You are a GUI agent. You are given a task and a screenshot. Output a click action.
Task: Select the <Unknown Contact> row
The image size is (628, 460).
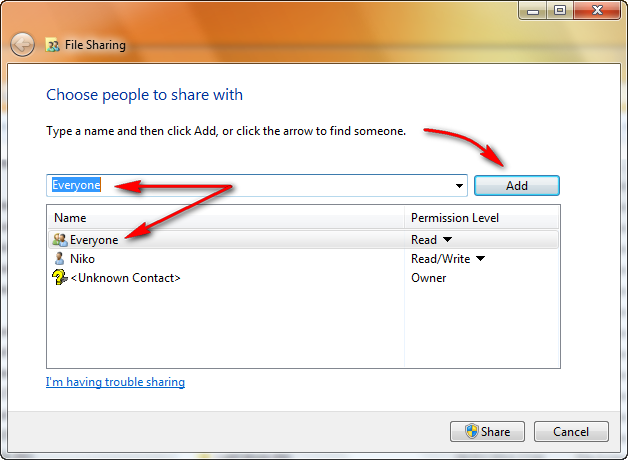(303, 278)
